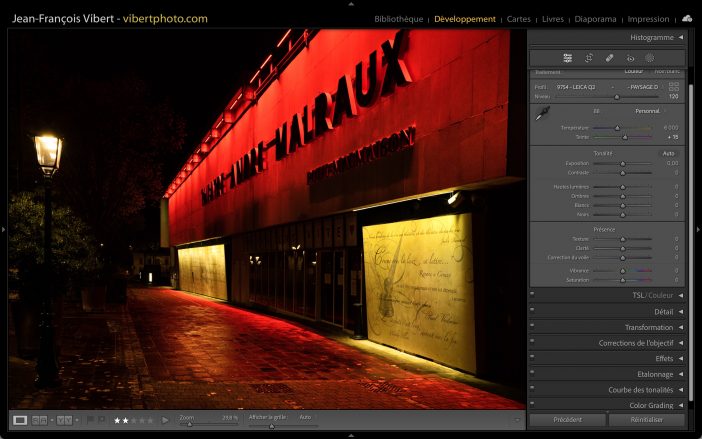Adjust the Exposition slider handle
Viewport: 702px width, 439px height.
[x=623, y=163]
